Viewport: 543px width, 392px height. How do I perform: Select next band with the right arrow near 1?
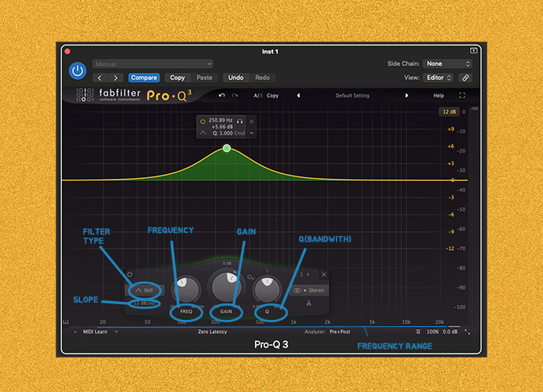coord(308,274)
